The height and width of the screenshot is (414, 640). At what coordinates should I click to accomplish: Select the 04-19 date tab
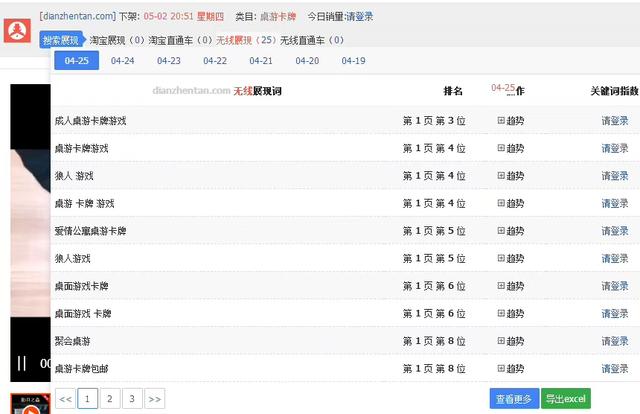353,60
